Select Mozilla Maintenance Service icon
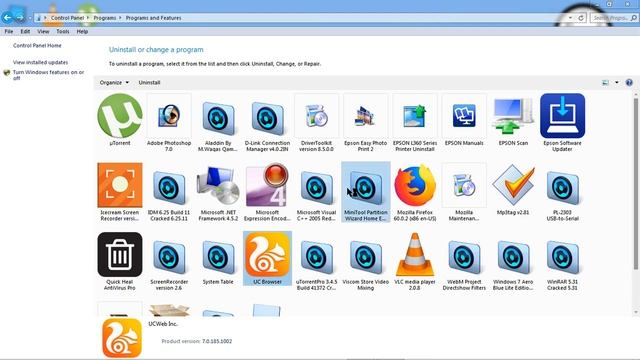 (x=464, y=185)
